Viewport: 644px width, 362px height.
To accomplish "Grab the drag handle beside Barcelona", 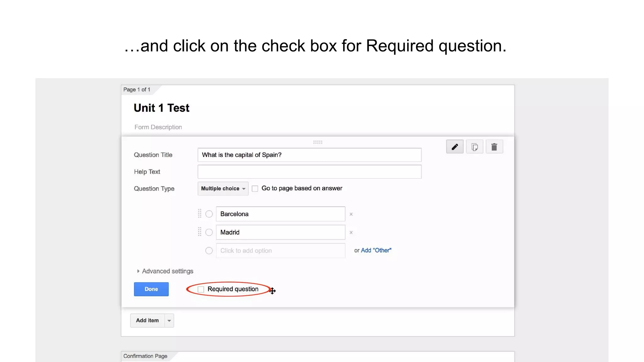I will tap(199, 214).
